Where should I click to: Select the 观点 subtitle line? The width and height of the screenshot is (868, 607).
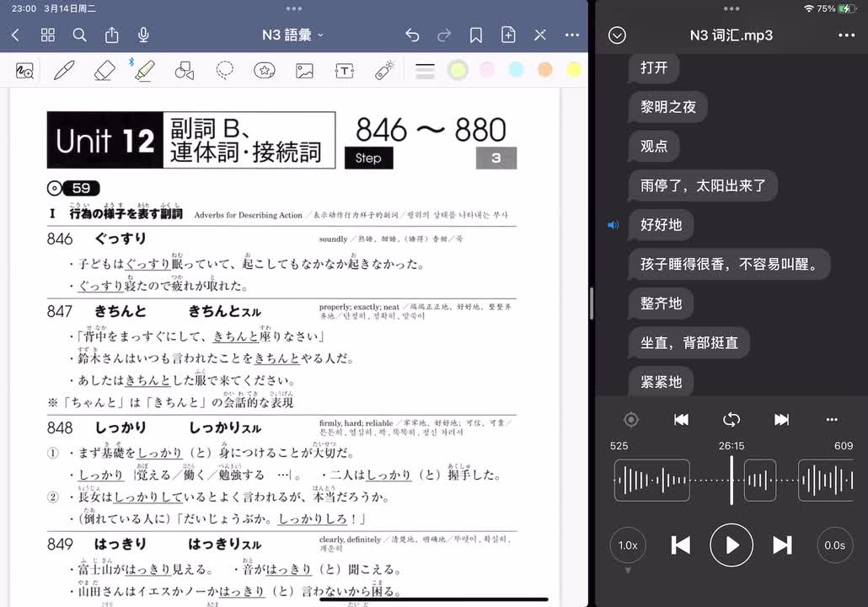(x=654, y=146)
